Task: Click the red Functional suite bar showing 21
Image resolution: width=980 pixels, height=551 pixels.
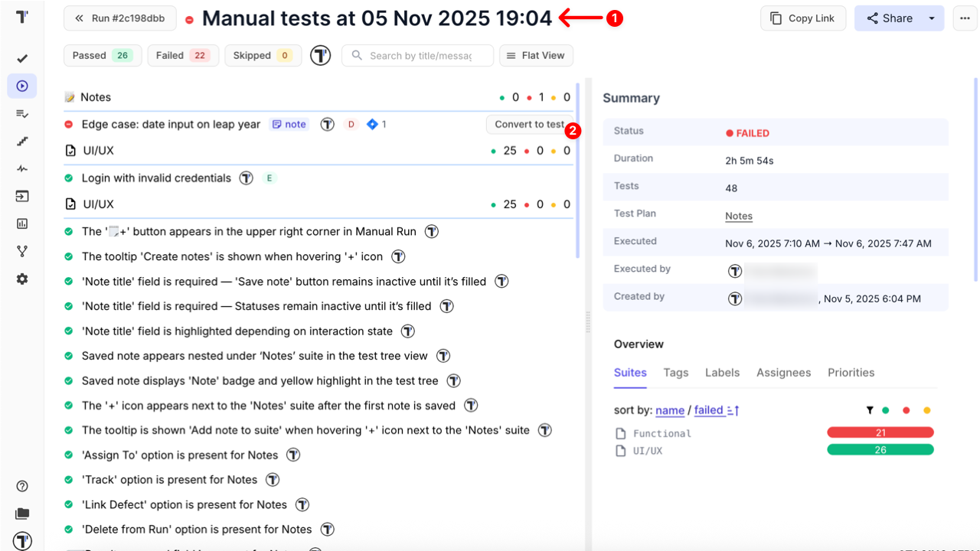Action: 880,433
